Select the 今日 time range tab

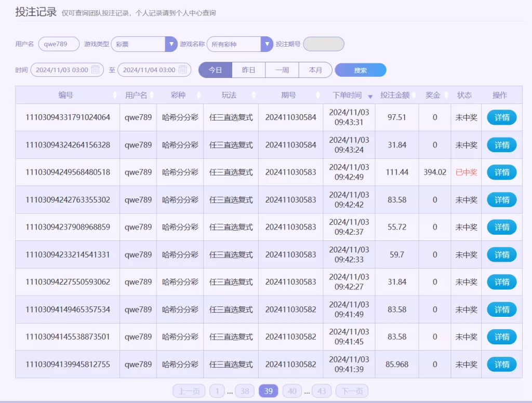point(215,70)
